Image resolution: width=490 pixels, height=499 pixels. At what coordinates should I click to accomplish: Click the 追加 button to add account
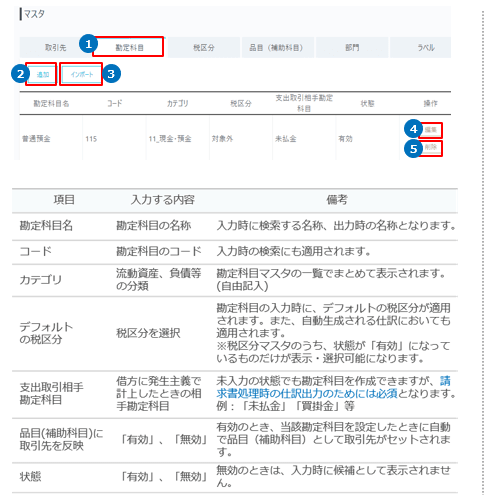pyautogui.click(x=42, y=74)
